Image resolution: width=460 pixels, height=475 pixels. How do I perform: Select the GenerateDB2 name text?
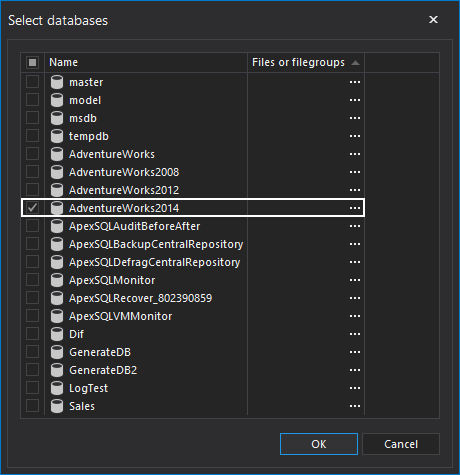point(103,370)
